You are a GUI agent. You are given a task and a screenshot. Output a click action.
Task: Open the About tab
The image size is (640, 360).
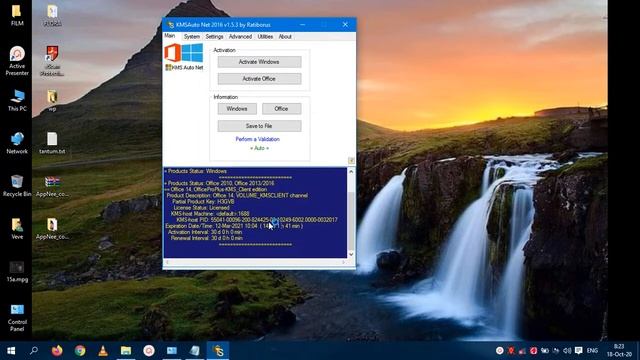[285, 37]
